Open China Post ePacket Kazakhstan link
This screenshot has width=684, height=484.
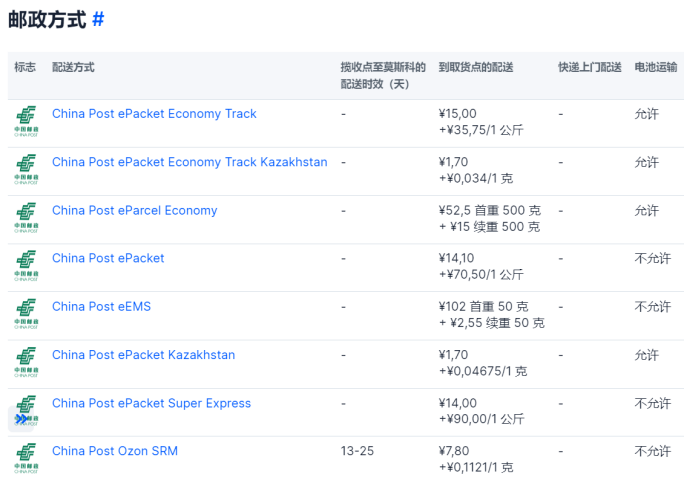point(144,355)
